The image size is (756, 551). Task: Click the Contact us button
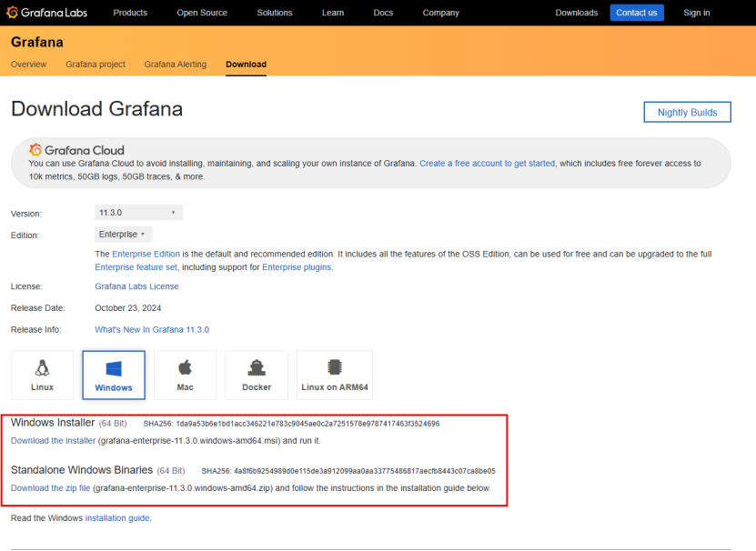click(637, 13)
